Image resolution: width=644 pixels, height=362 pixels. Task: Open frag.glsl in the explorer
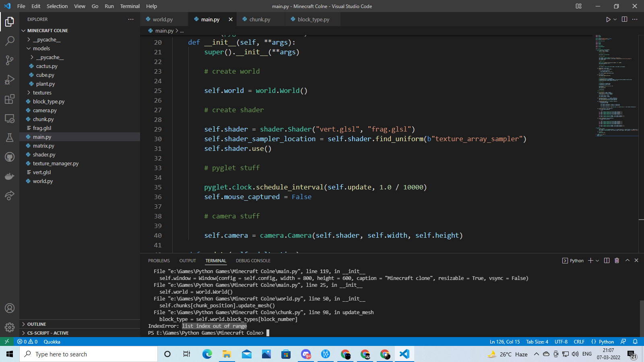(x=80, y=128)
